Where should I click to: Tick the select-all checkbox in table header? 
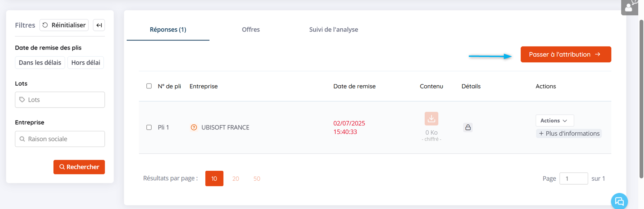point(149,86)
